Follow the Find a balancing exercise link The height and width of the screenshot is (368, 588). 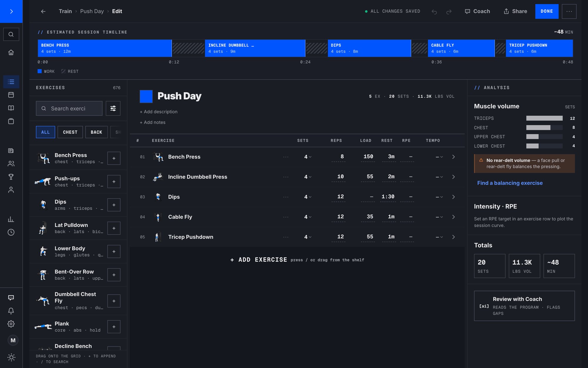[510, 183]
